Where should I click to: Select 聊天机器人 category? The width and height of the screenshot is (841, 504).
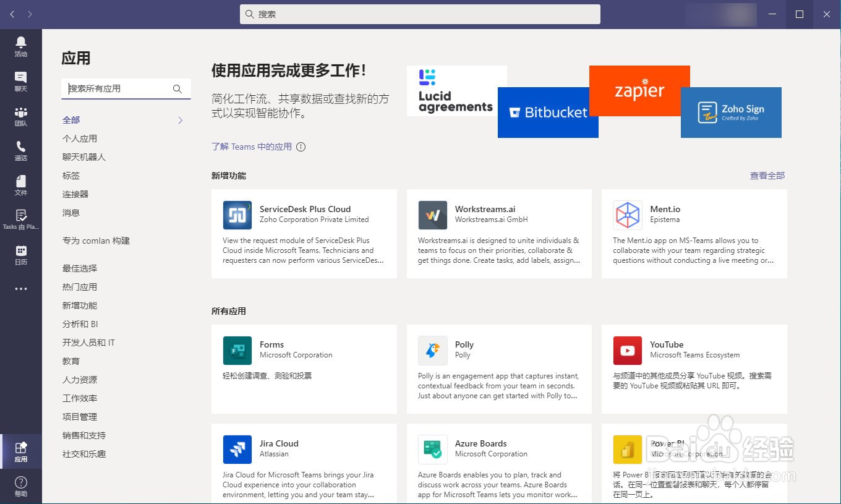[84, 157]
